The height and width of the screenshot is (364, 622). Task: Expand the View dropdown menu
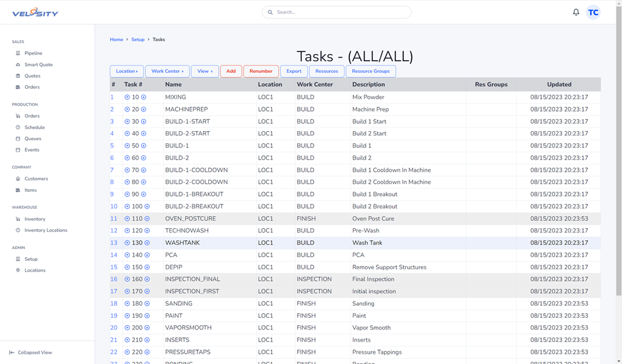coord(205,71)
